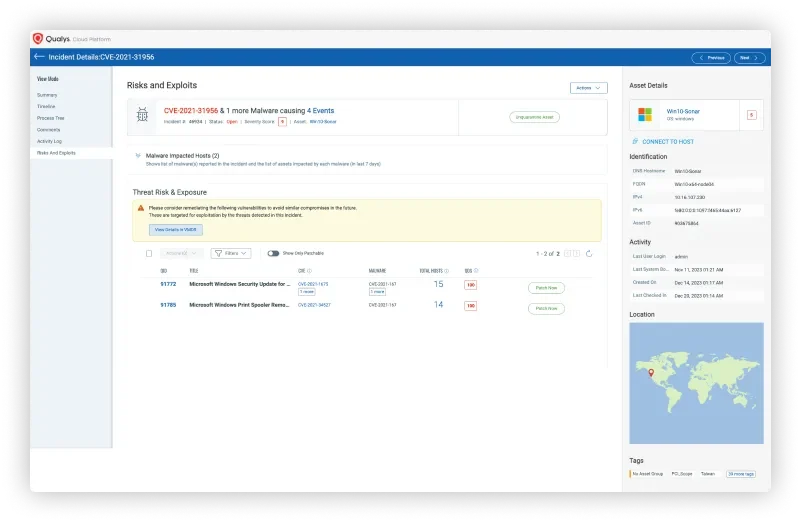The image size is (801, 522).
Task: Click Microsoft Windows Print Spooler title
Action: coord(239,305)
